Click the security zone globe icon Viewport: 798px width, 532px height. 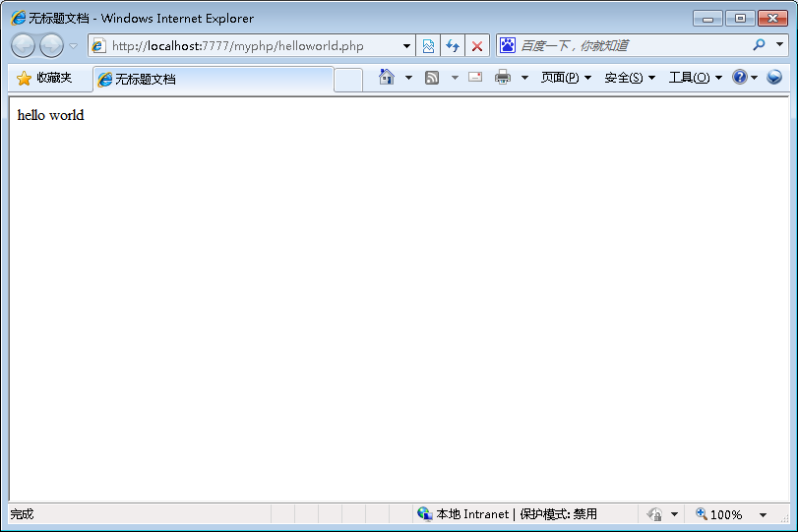pos(424,513)
